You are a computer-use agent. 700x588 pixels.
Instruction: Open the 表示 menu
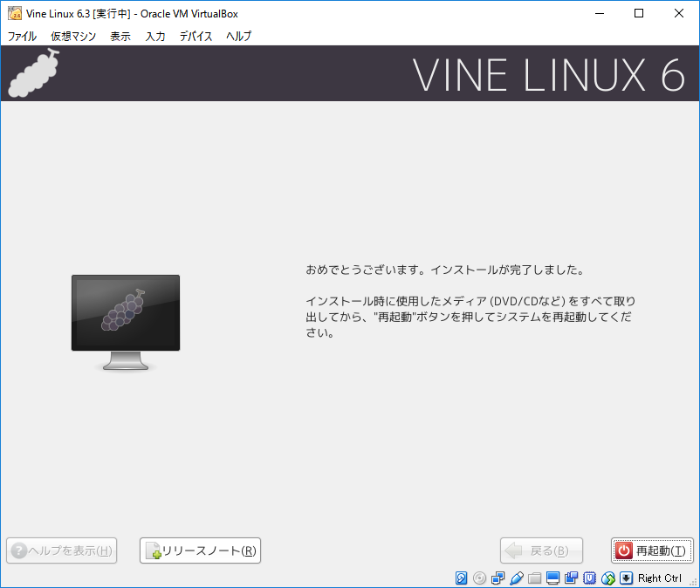point(120,37)
